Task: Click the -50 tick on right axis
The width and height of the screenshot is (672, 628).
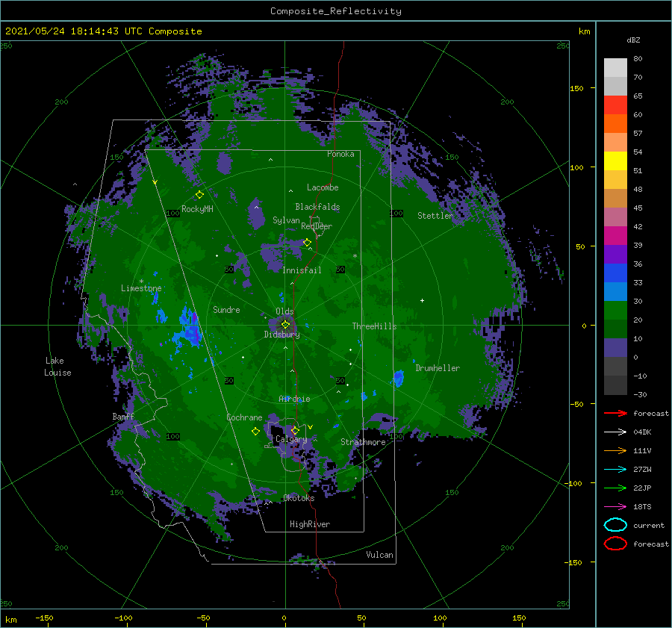Action: [x=578, y=404]
